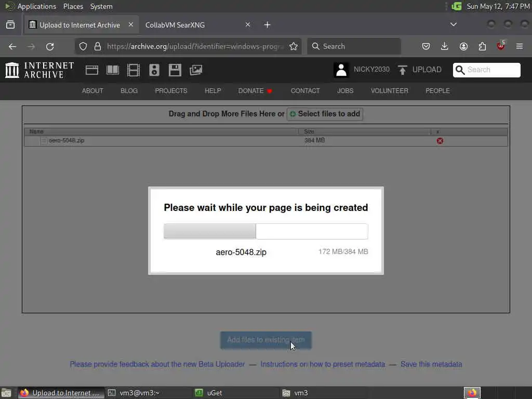Image resolution: width=532 pixels, height=399 pixels.
Task: Open the BLOG navigation link
Action: click(x=129, y=91)
